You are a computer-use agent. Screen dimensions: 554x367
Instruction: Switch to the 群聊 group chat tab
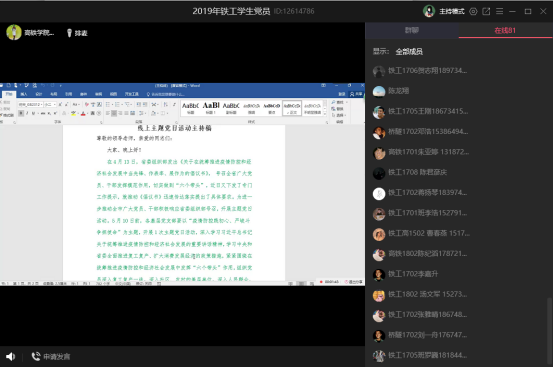(x=412, y=30)
